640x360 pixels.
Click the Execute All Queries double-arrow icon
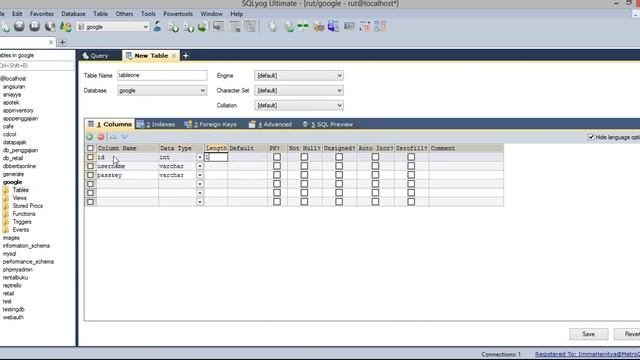(35, 27)
